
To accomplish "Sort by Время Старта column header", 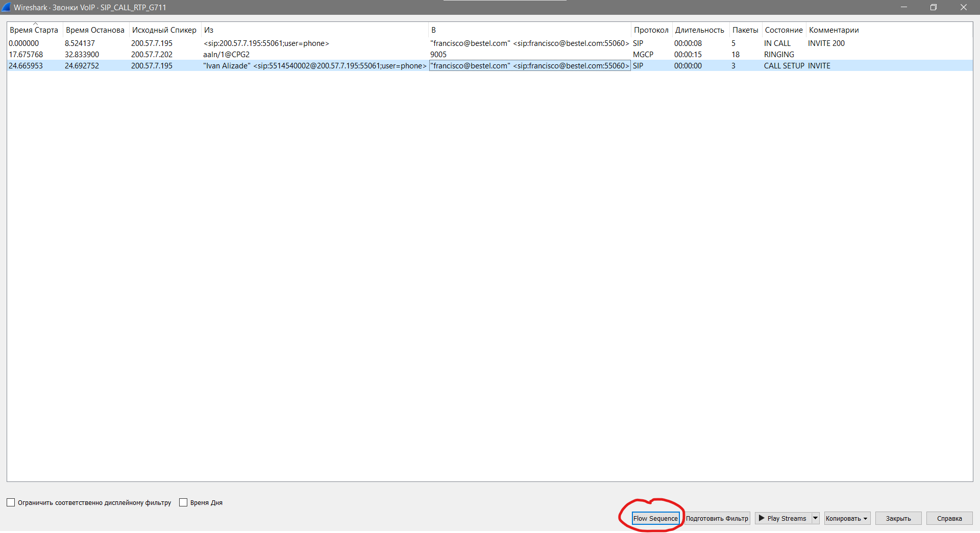I will pos(35,30).
